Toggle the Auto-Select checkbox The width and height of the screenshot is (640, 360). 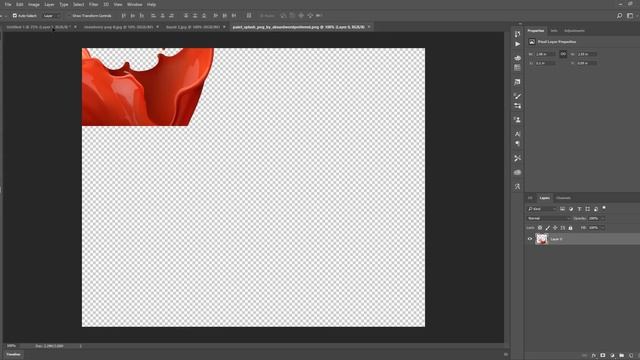click(15, 16)
